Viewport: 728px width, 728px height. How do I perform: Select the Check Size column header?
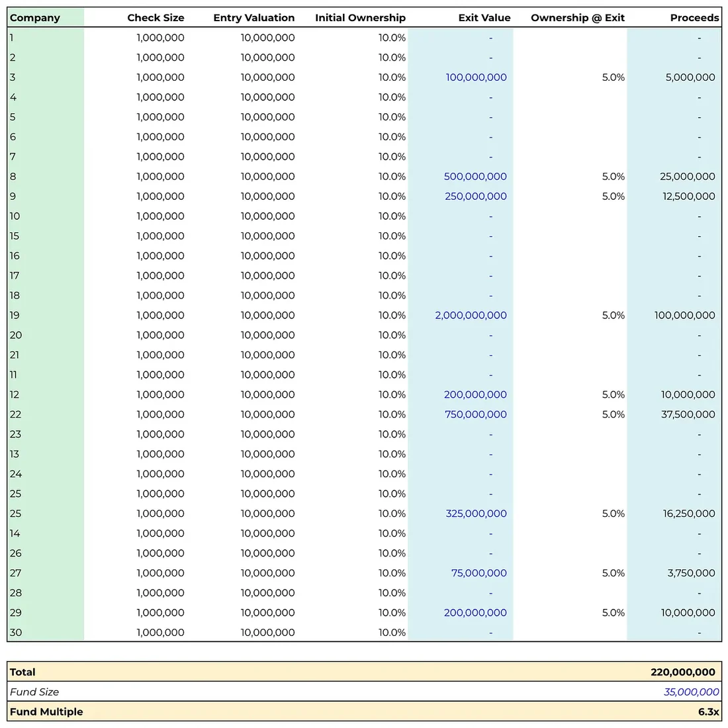click(x=156, y=18)
